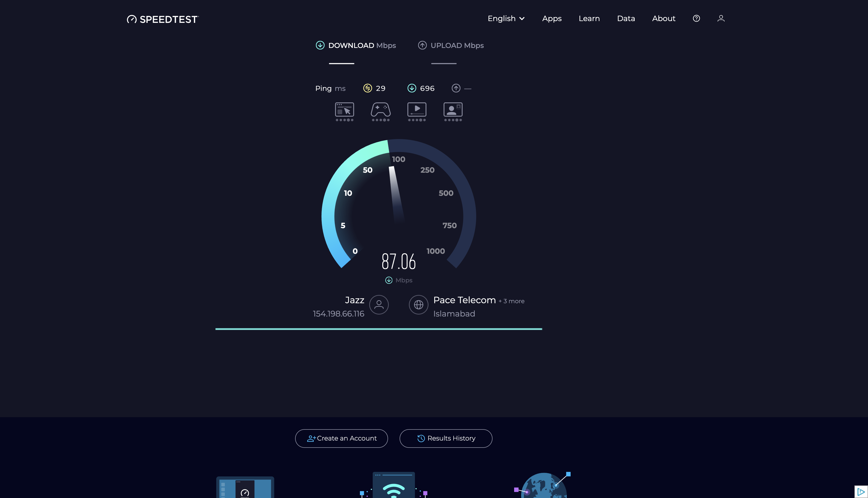Open the help question mark icon
This screenshot has height=498, width=868.
pos(696,19)
